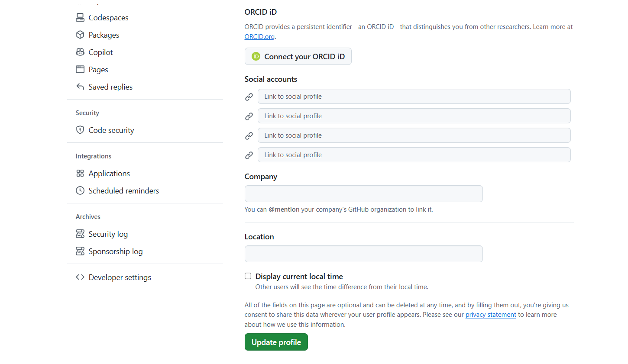Image resolution: width=628 pixels, height=364 pixels.
Task: Focus the second social profile link field
Action: 414,116
